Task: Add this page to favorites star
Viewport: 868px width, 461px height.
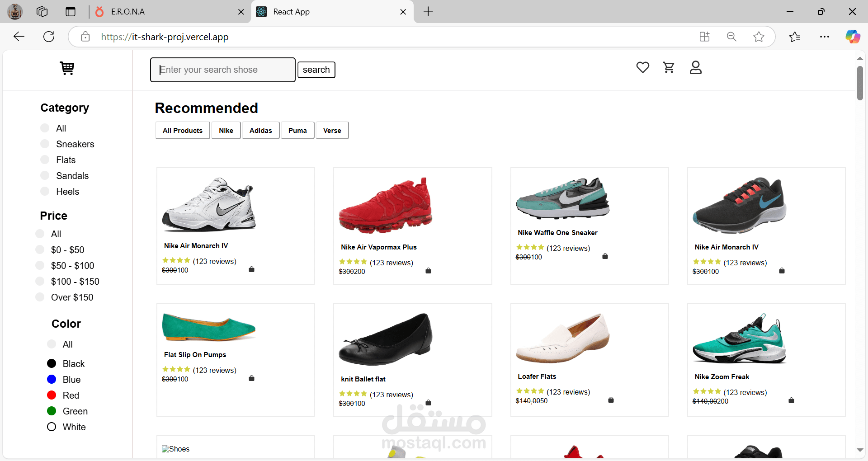Action: click(x=759, y=37)
